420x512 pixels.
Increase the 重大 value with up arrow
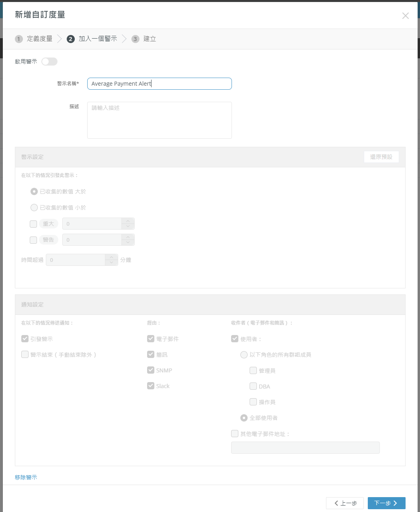click(128, 221)
